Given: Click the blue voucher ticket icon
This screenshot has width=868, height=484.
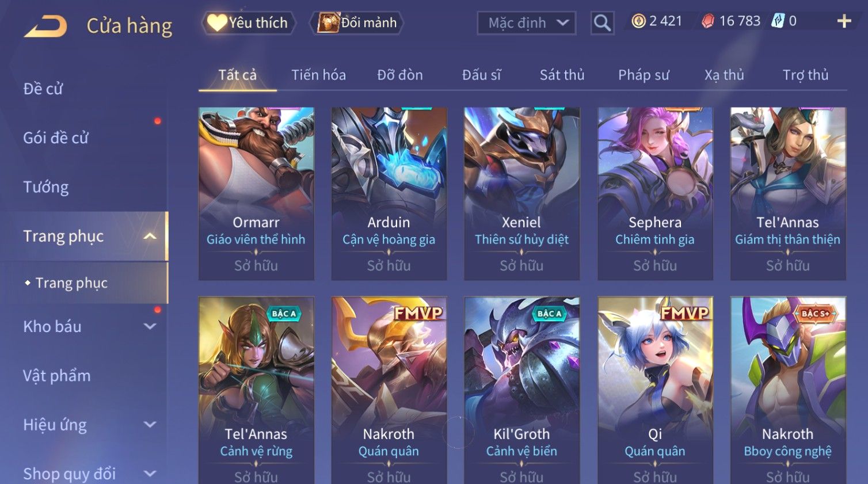Looking at the screenshot, I should (778, 21).
